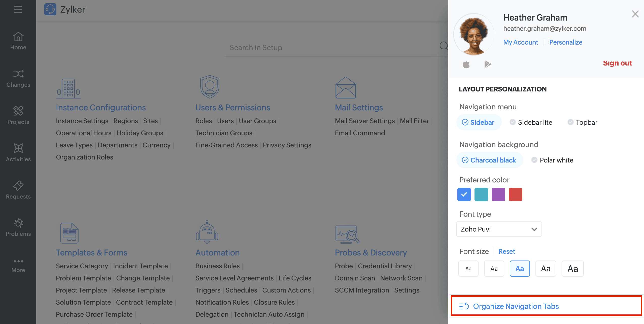This screenshot has width=644, height=324.
Task: Click the Automation robot icon
Action: pos(207,232)
